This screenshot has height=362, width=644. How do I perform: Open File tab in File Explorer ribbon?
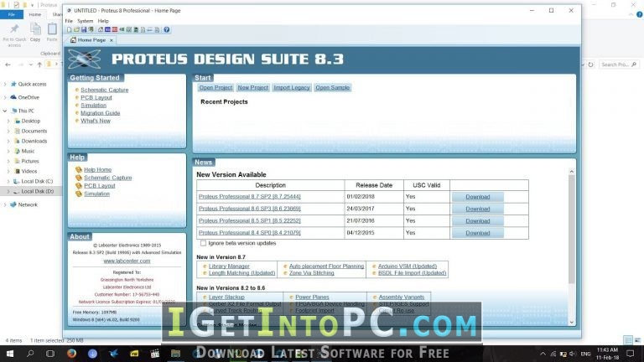pos(12,14)
